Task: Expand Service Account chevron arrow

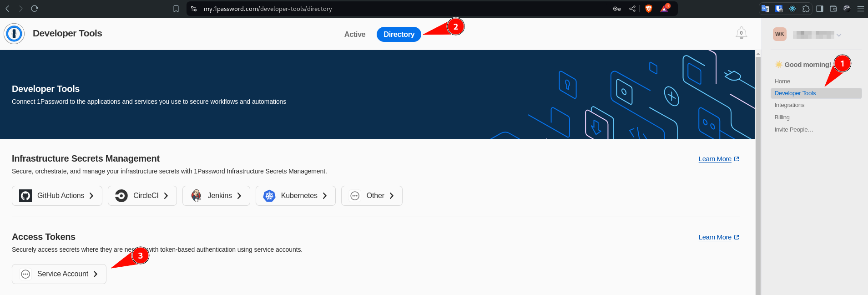Action: [x=96, y=274]
